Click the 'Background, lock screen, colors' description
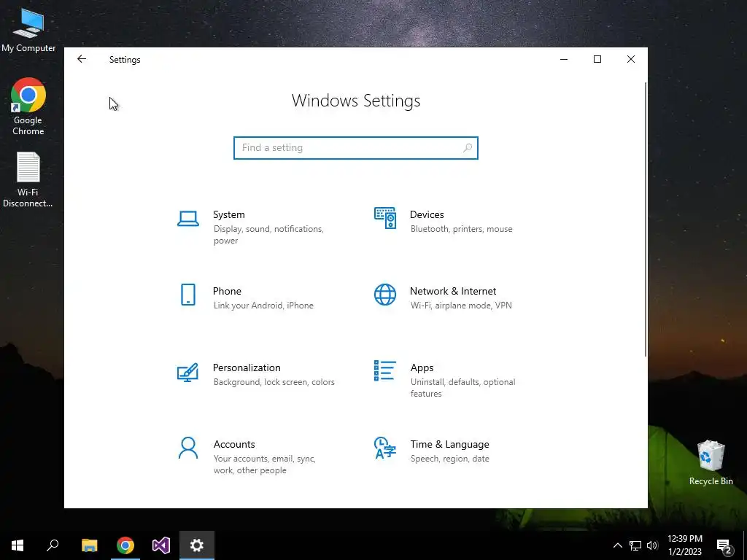The image size is (747, 560). (274, 382)
